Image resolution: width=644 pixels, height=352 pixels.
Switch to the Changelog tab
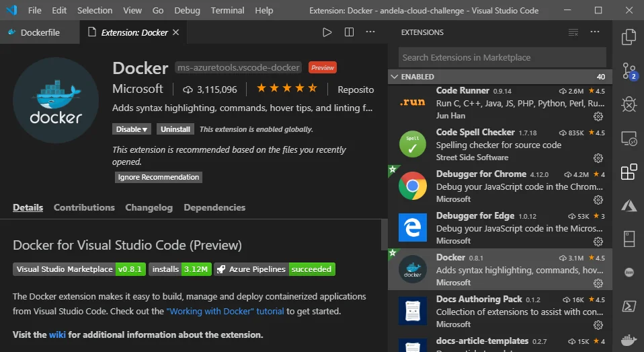[149, 208]
